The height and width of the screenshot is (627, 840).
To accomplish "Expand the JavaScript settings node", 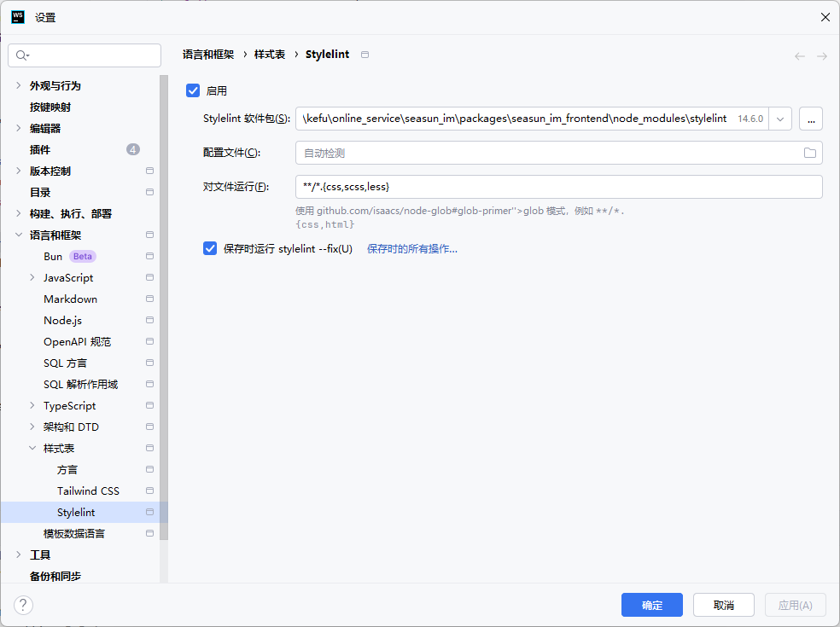I will pyautogui.click(x=32, y=278).
